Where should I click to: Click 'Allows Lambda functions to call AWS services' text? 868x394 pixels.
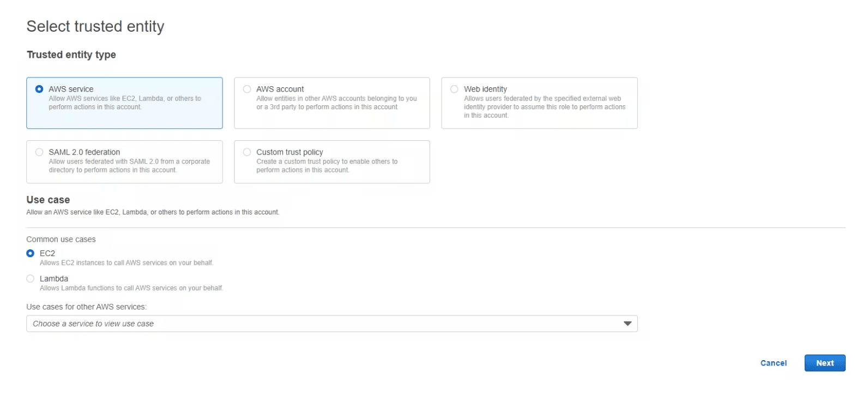(x=131, y=288)
